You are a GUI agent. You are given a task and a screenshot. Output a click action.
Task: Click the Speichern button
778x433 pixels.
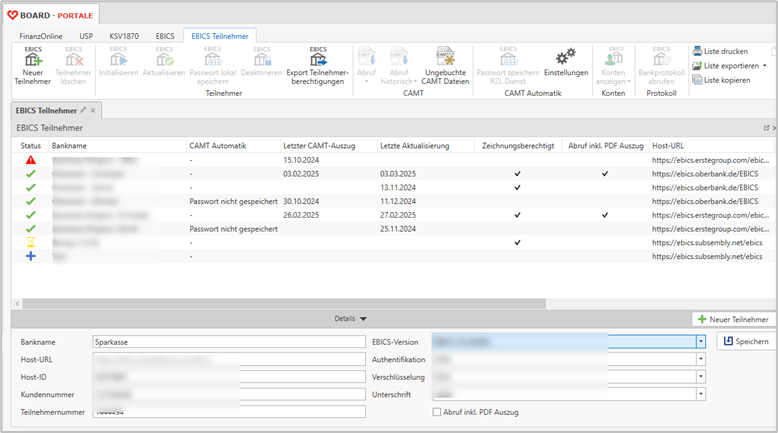pyautogui.click(x=745, y=342)
